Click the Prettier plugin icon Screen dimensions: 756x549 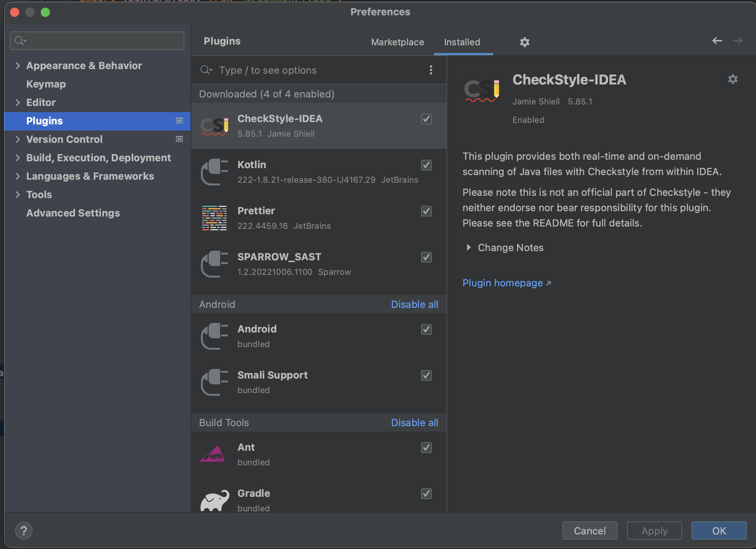click(x=214, y=218)
